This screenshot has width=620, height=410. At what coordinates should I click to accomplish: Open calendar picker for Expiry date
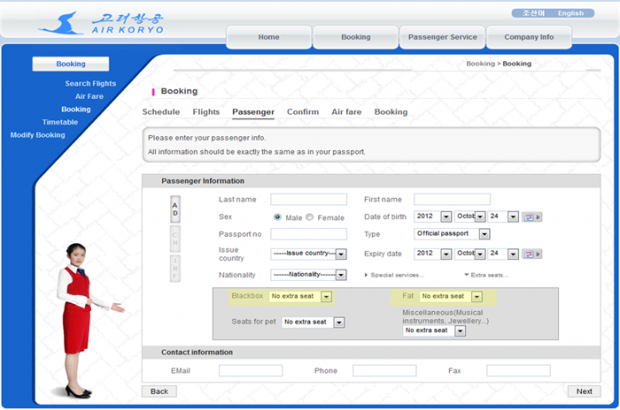pyautogui.click(x=531, y=254)
